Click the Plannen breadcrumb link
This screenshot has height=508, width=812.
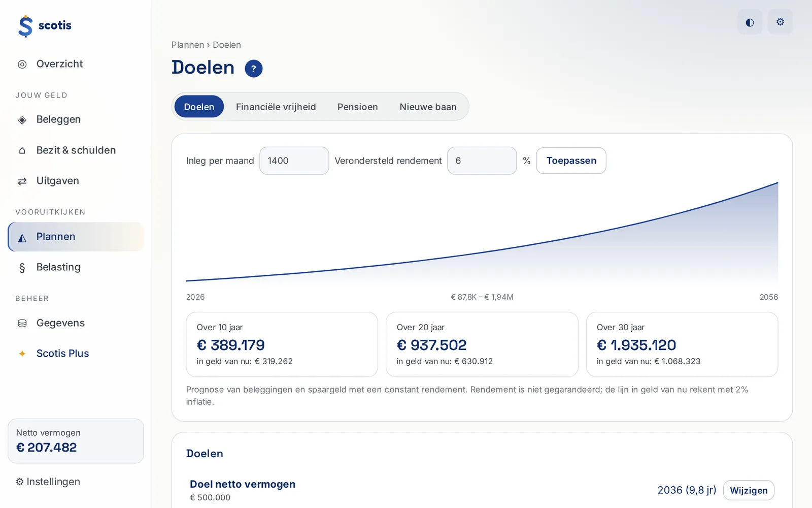pyautogui.click(x=188, y=45)
